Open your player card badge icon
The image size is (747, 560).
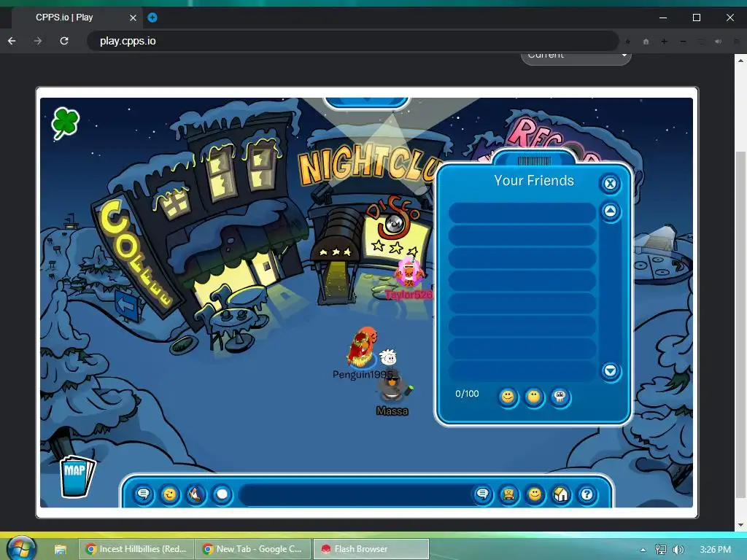[508, 494]
